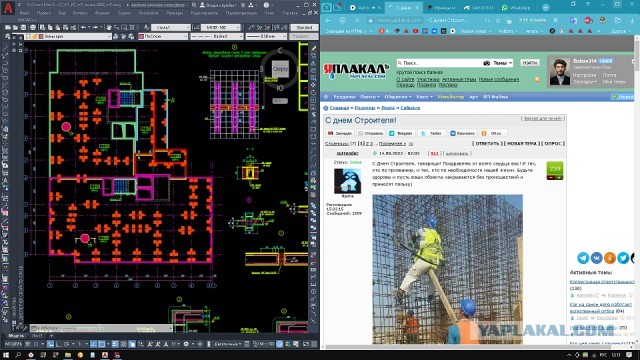640x360 pixels.
Task: Click stop loading X in browser
Action: [x=357, y=20]
